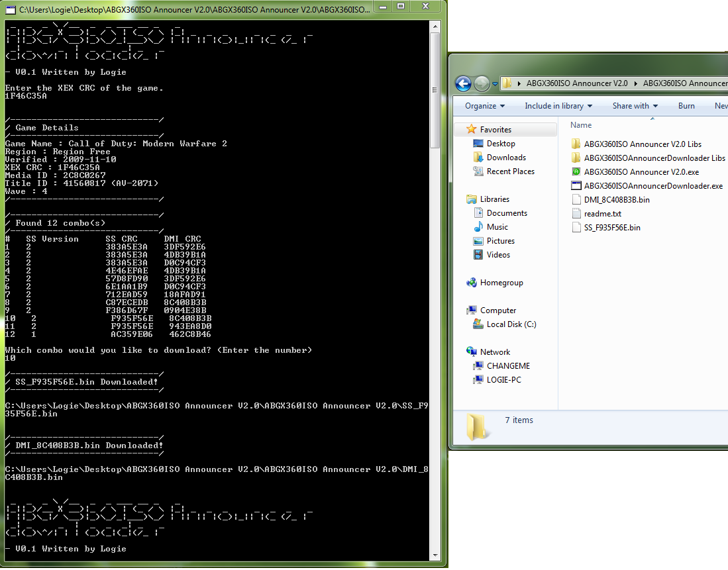Sort files by the Name column header
The height and width of the screenshot is (570, 728).
[x=581, y=125]
